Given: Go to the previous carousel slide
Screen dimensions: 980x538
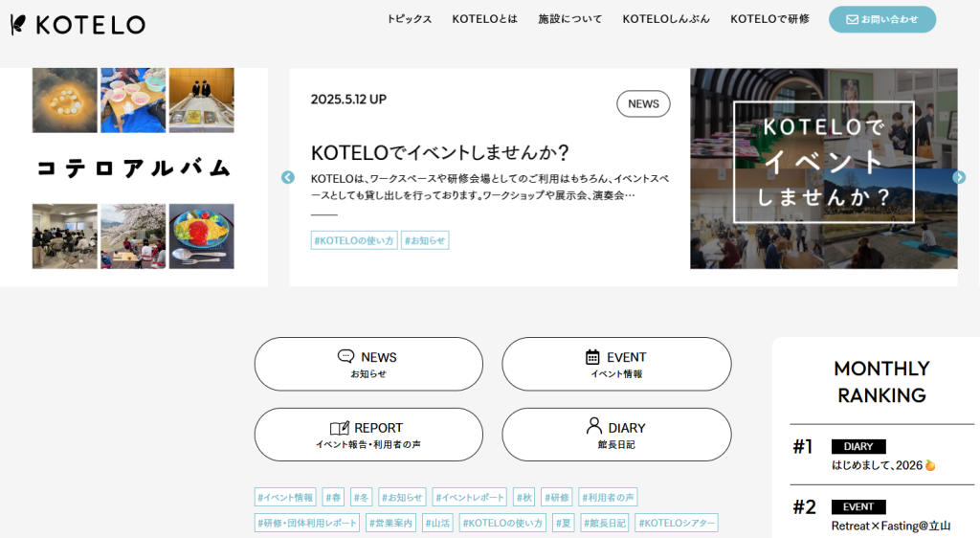Looking at the screenshot, I should point(288,177).
